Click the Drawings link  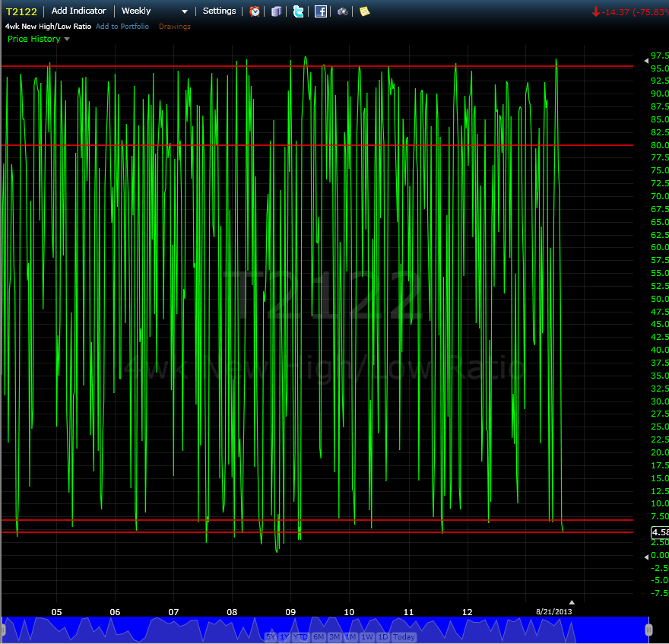pyautogui.click(x=175, y=27)
